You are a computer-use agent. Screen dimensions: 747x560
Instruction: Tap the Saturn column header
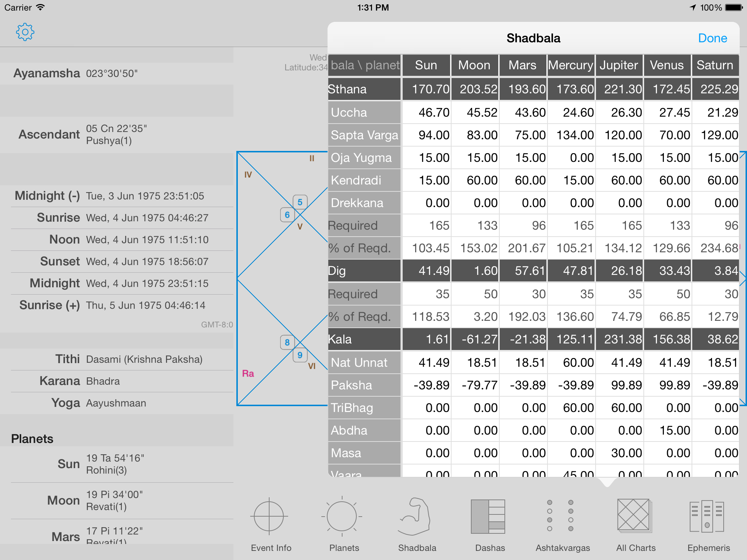(715, 65)
